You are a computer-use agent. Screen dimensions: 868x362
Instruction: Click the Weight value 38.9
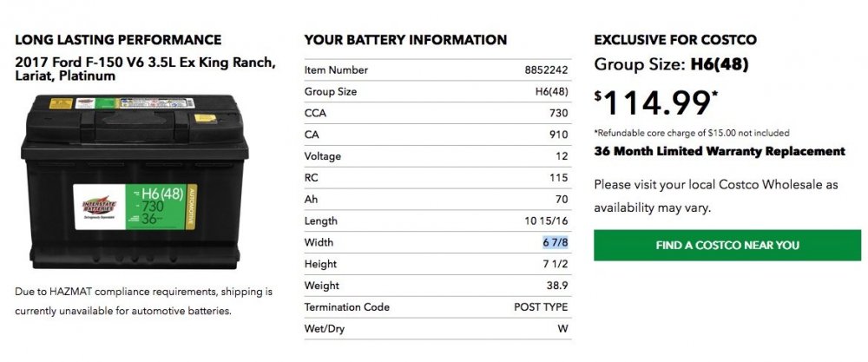tap(556, 286)
